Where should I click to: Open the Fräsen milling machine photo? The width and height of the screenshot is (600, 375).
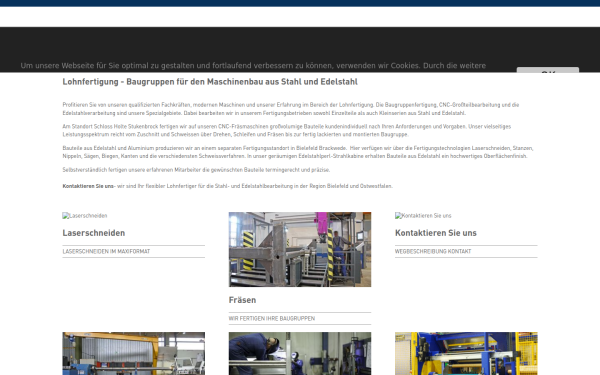(300, 249)
